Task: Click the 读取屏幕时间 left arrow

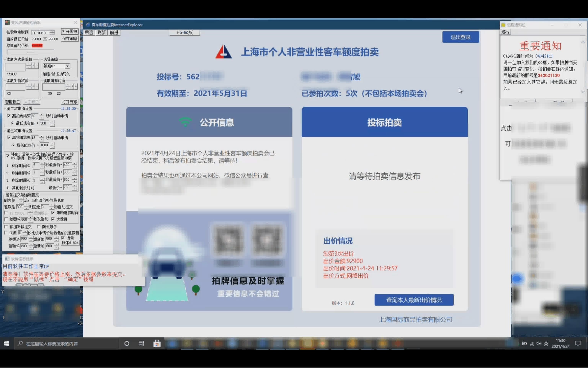Action: point(72,86)
